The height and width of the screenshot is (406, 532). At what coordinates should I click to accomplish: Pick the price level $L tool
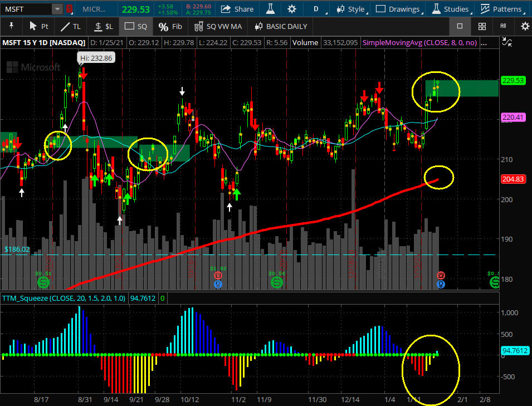(103, 26)
